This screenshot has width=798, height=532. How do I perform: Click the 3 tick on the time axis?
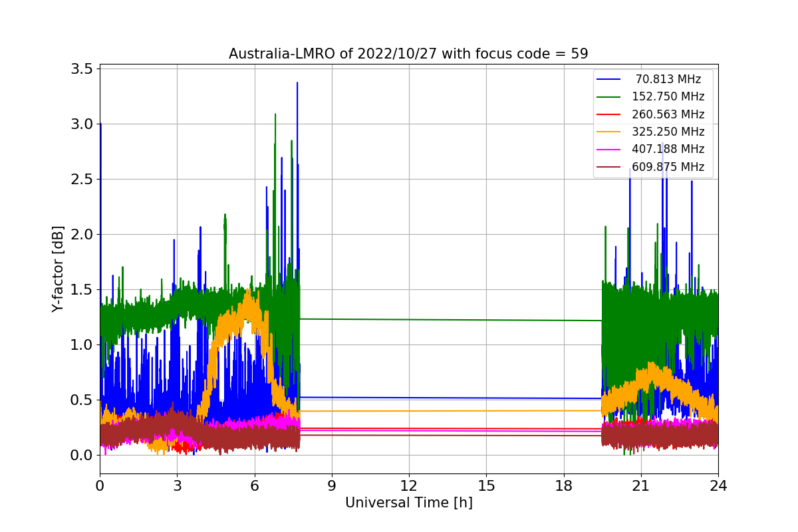[177, 486]
